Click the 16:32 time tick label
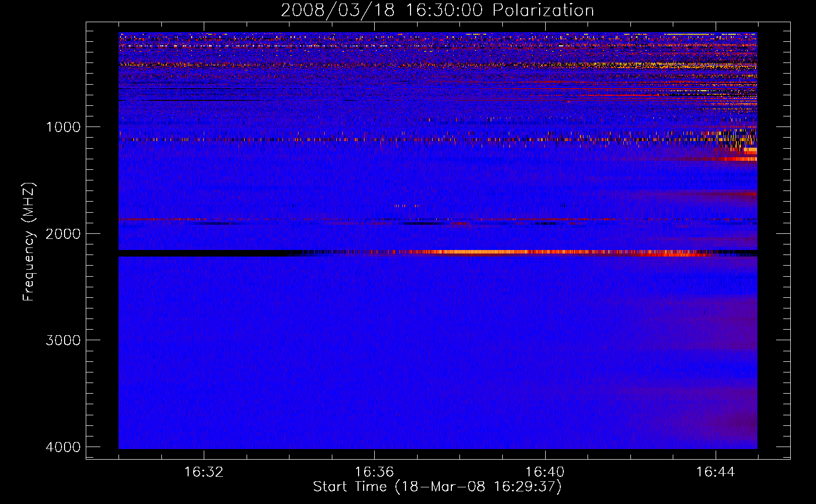The height and width of the screenshot is (504, 816). click(x=204, y=472)
